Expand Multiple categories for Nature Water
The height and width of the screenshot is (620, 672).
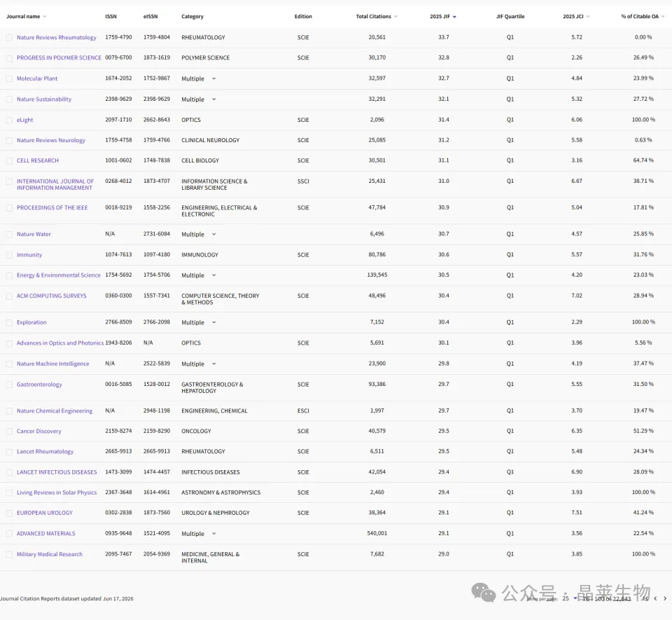tap(214, 234)
